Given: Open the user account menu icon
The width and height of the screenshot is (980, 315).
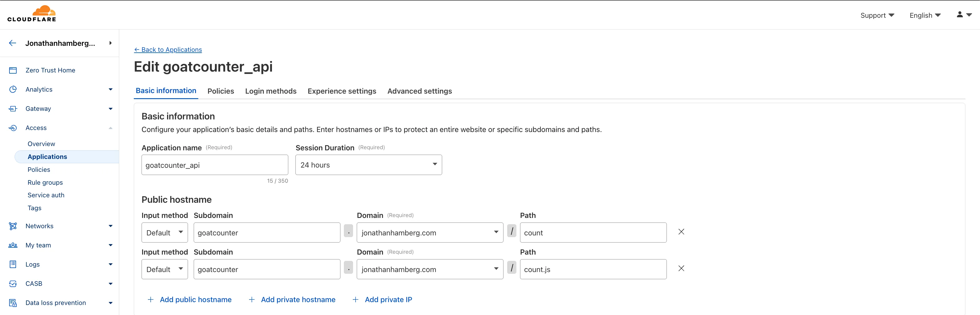Looking at the screenshot, I should coord(964,14).
